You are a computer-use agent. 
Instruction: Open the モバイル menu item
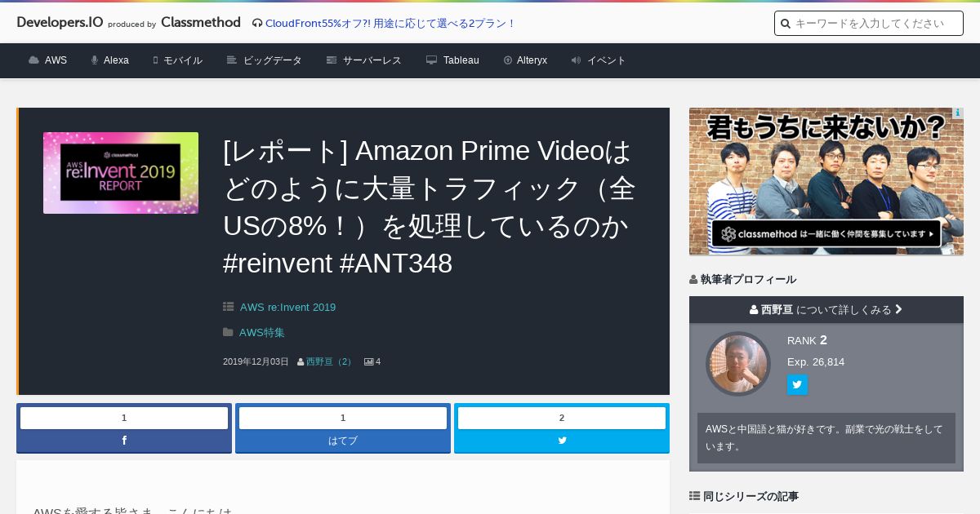click(x=183, y=60)
